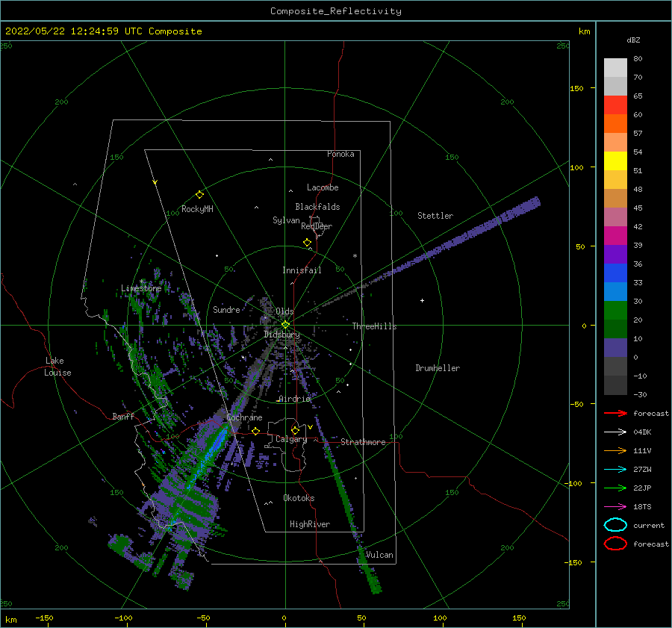Image resolution: width=672 pixels, height=628 pixels.
Task: Select the magenta 39-42 dBZ swatch
Action: [x=615, y=235]
